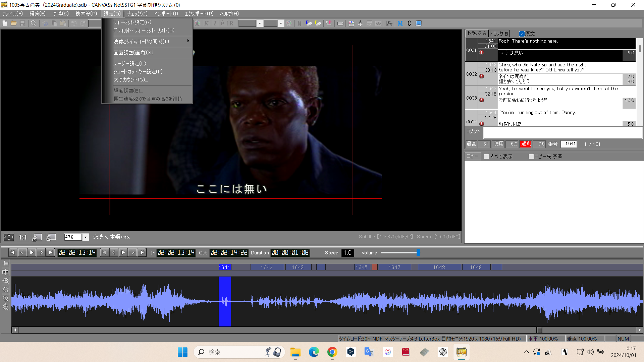Set video view to 1:1
The width and height of the screenshot is (644, 362).
point(22,237)
